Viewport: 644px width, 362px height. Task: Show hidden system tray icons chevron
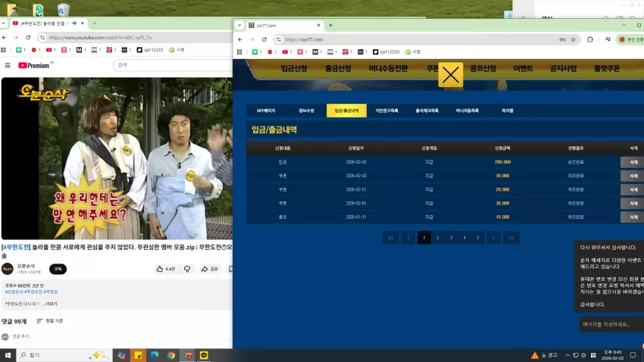click(x=567, y=355)
